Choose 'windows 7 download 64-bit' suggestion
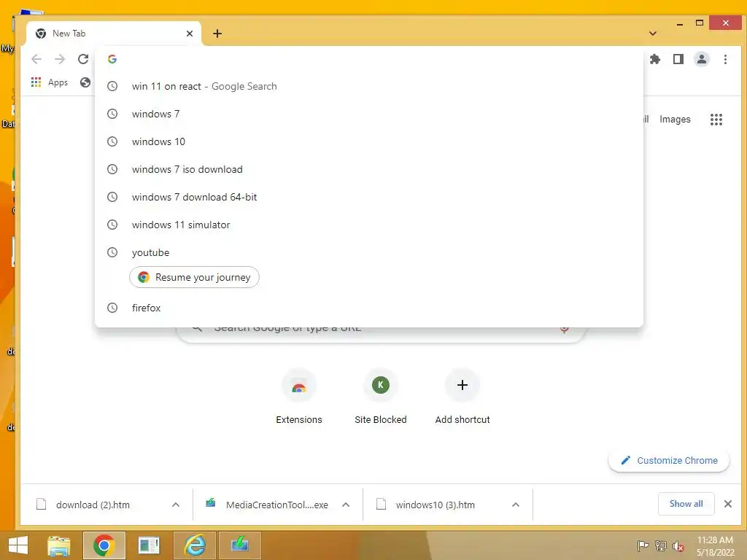 click(x=369, y=197)
